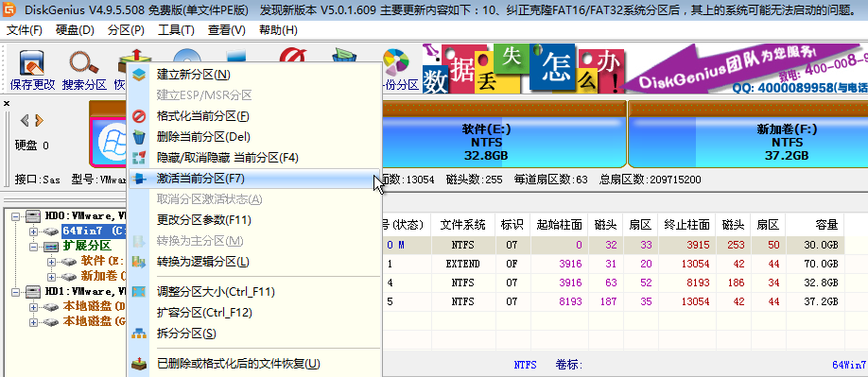868x377 pixels.
Task: Click the 标识 column header
Action: point(512,225)
